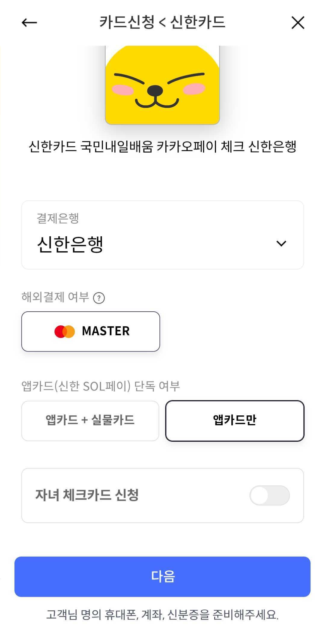This screenshot has width=323, height=644.
Task: Click the help icon beside 해외결제 여부
Action: pyautogui.click(x=99, y=298)
